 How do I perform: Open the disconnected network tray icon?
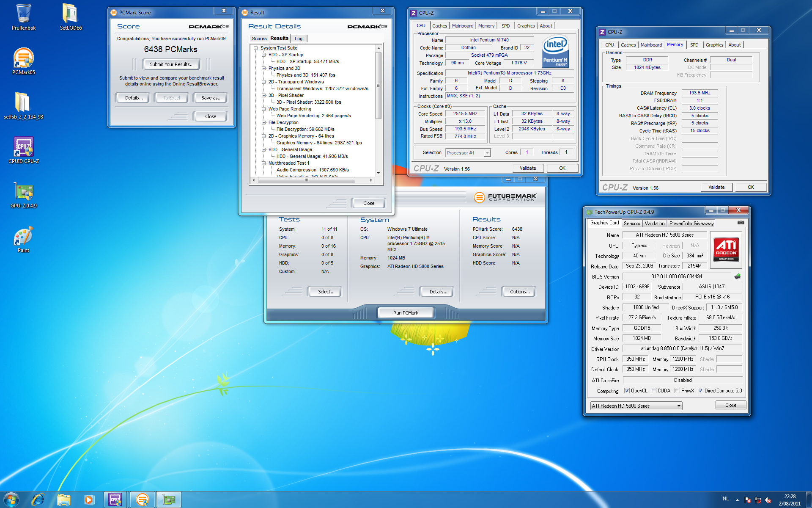pyautogui.click(x=758, y=500)
